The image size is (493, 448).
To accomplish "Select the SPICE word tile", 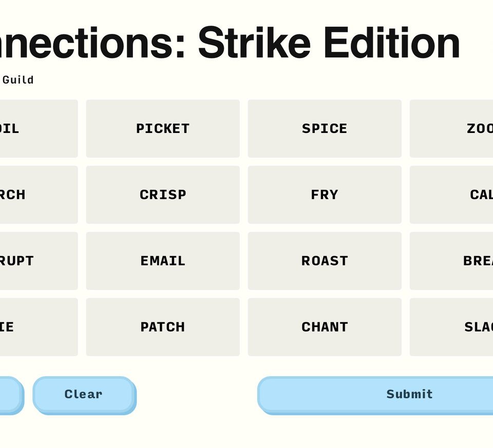I will tap(325, 128).
